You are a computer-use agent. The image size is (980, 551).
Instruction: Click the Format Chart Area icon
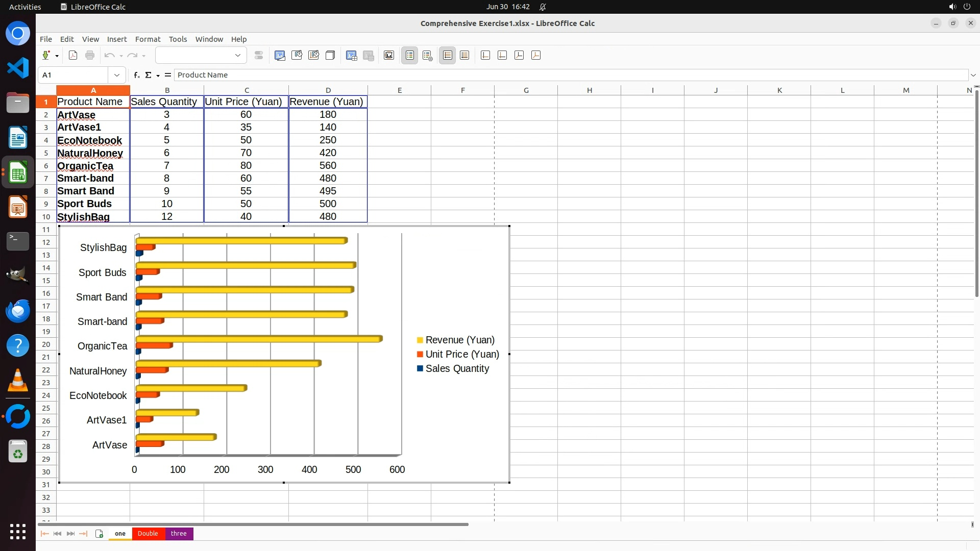pyautogui.click(x=297, y=56)
